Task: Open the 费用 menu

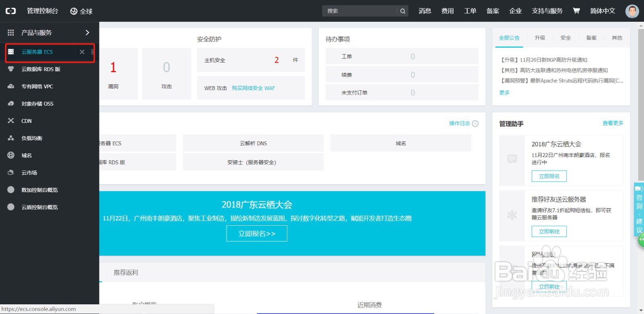Action: coord(448,11)
